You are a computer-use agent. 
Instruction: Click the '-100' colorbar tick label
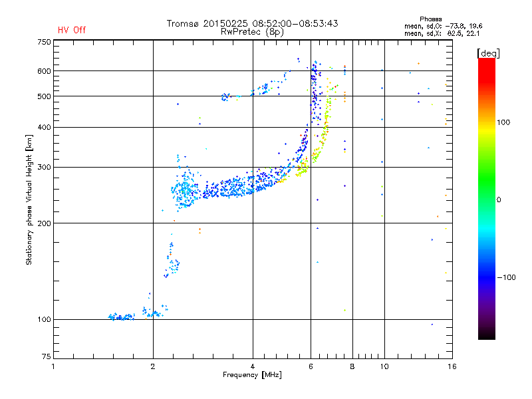507,277
